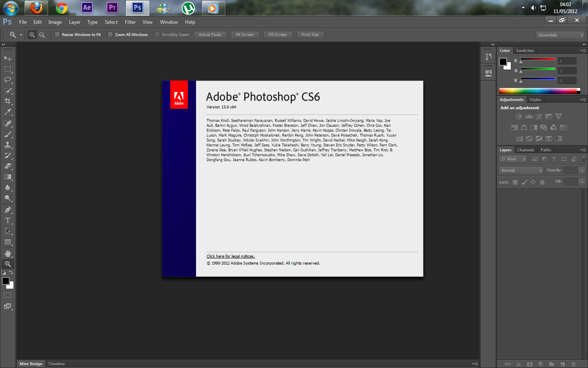Screen dimensions: 588x368
Task: Toggle lock transparent pixels
Action: pyautogui.click(x=515, y=182)
